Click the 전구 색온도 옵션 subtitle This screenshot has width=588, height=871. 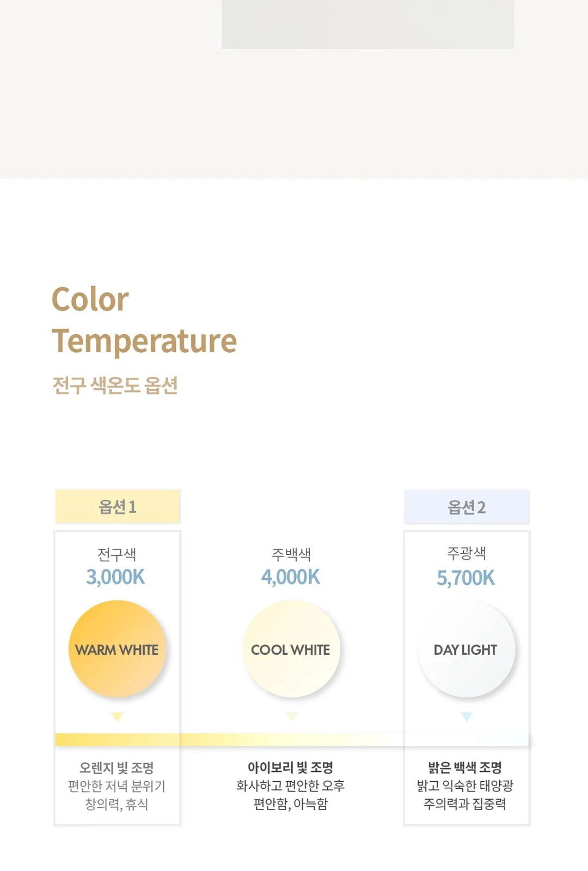click(x=115, y=385)
